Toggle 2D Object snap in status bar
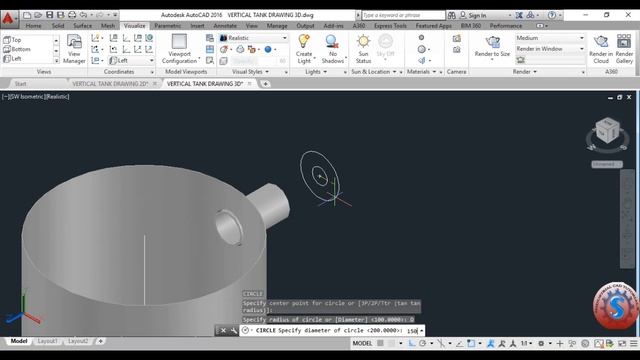Screen dimensions: 640x360 [x=471, y=343]
